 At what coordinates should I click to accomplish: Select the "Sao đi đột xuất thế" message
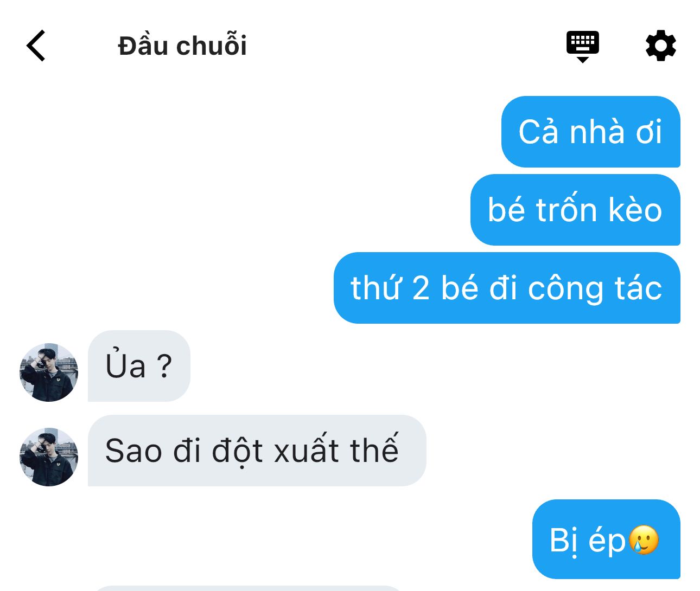pos(257,451)
